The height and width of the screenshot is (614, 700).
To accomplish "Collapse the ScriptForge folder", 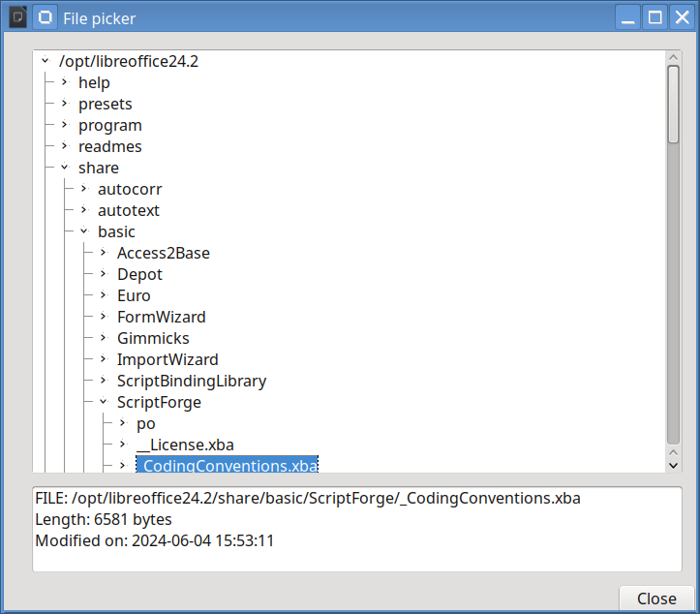I will click(104, 402).
